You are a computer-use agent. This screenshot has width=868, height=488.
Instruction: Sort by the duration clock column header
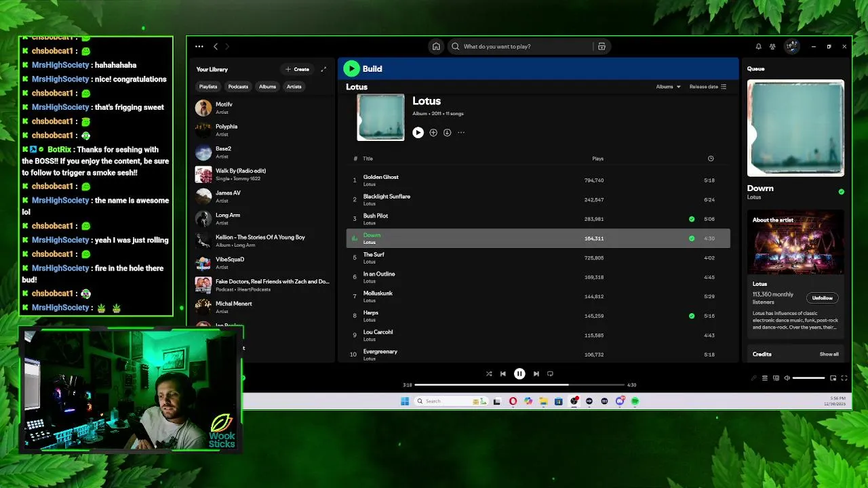[710, 159]
